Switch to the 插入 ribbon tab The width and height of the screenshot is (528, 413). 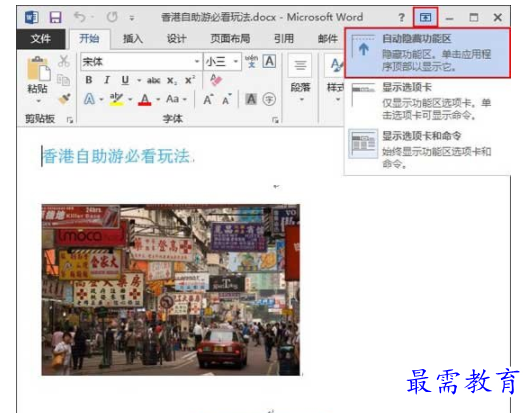pyautogui.click(x=133, y=39)
